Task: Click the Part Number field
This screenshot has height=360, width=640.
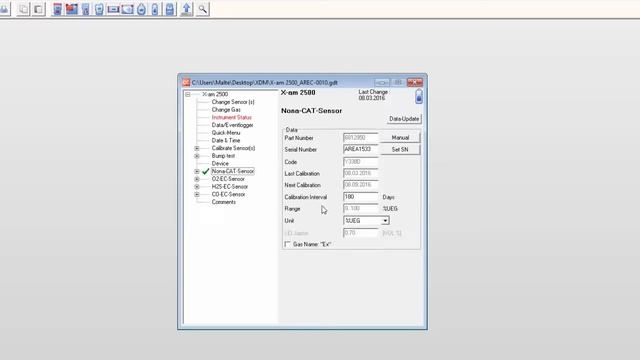Action: pos(361,138)
